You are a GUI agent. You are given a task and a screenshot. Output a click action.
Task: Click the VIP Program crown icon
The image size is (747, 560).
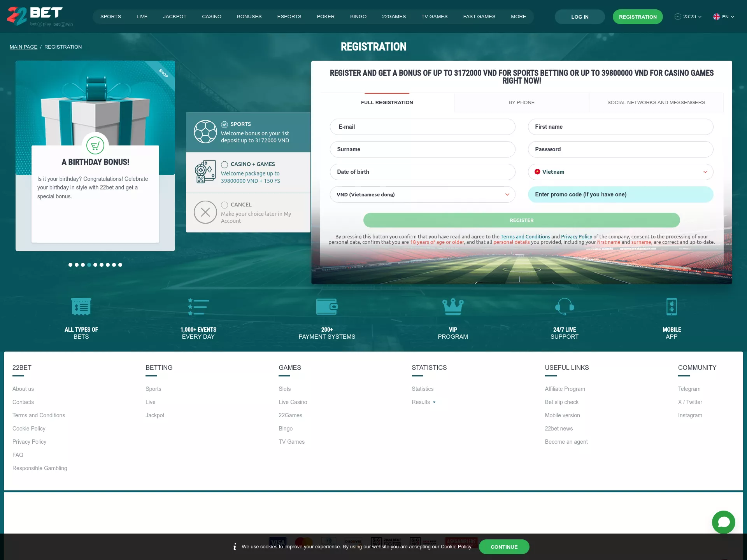(453, 307)
